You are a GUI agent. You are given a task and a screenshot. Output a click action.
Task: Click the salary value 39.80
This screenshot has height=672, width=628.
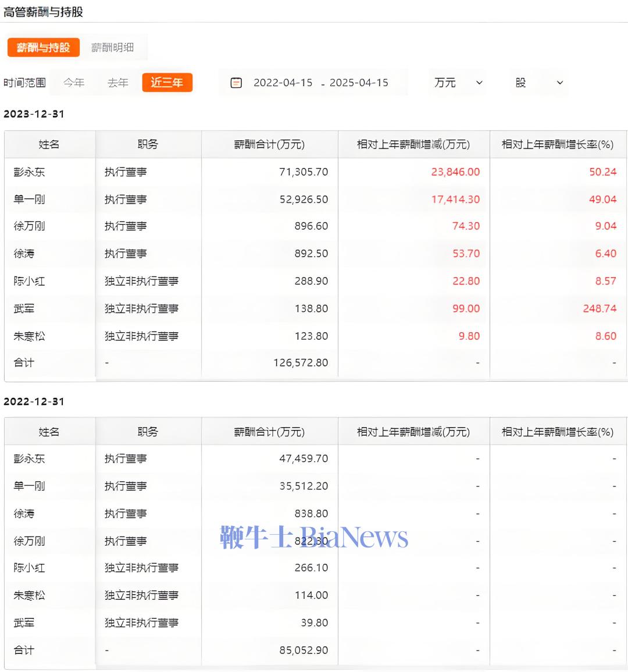315,623
